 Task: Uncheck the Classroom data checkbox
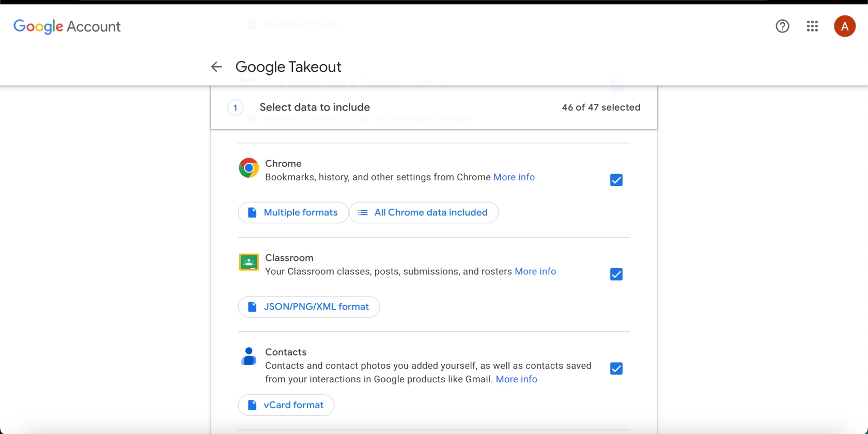tap(616, 274)
